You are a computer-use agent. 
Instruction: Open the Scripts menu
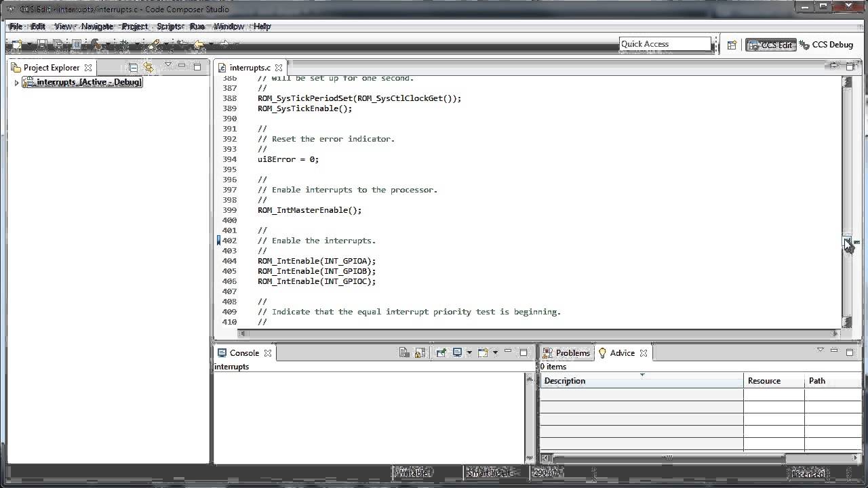point(169,26)
